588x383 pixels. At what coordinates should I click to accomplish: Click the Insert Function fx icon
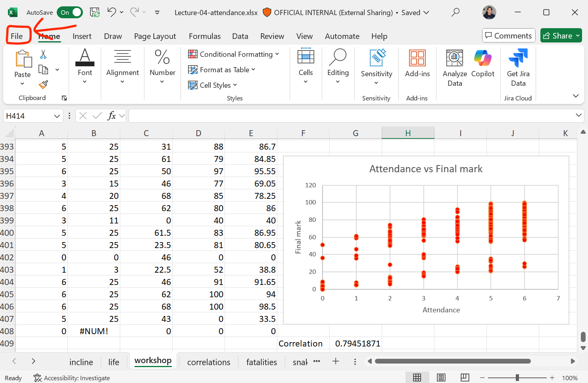(111, 116)
